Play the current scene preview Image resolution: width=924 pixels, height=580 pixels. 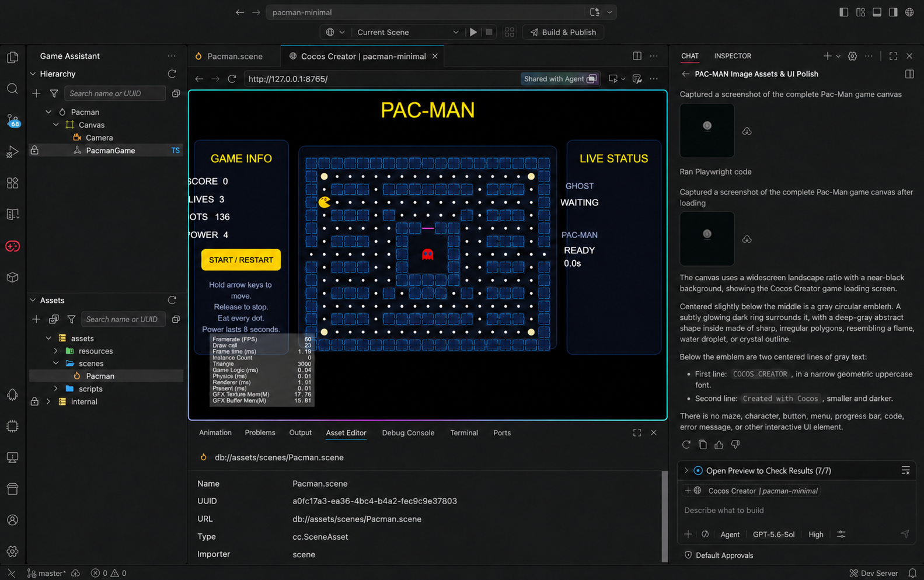[x=473, y=32]
